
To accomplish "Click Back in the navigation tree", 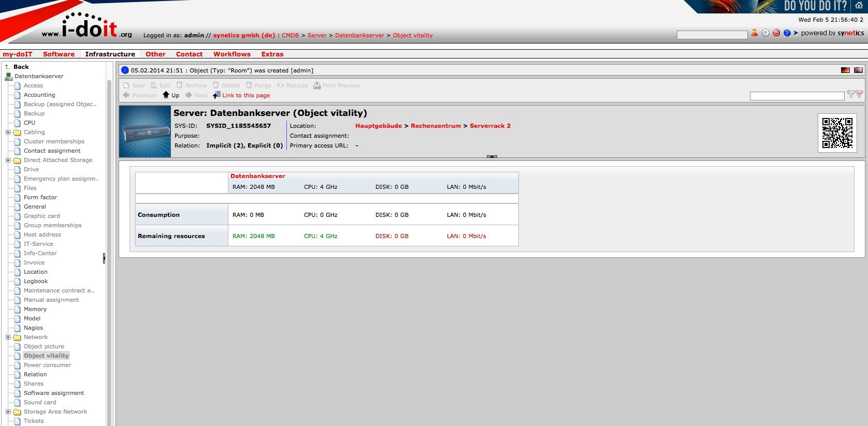I will pyautogui.click(x=21, y=67).
